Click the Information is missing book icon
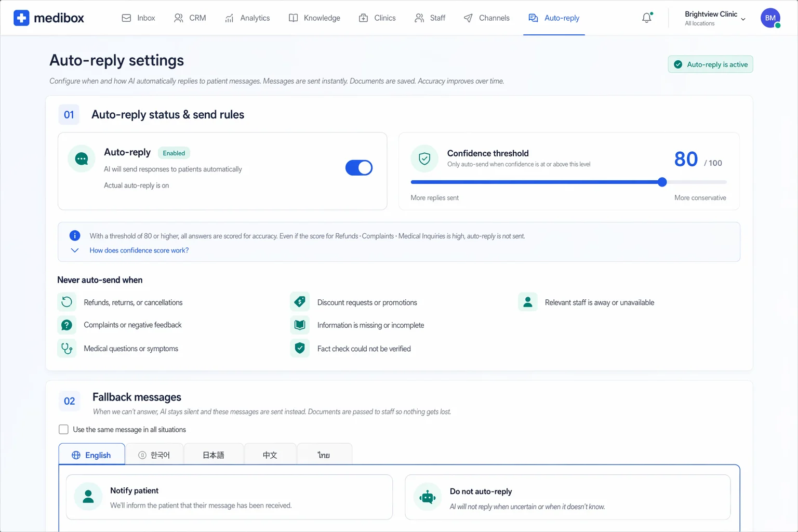The width and height of the screenshot is (798, 532). coord(300,325)
